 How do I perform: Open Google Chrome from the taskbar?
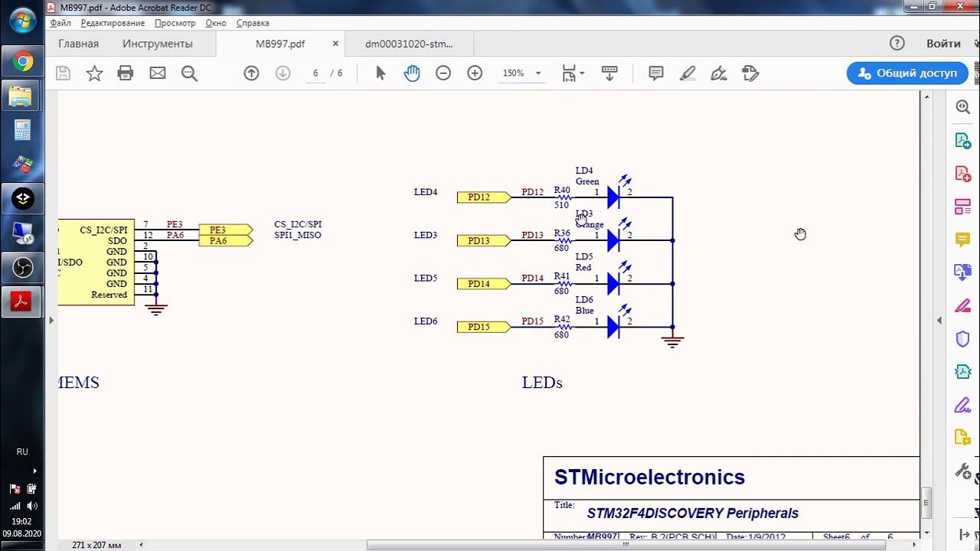click(22, 62)
